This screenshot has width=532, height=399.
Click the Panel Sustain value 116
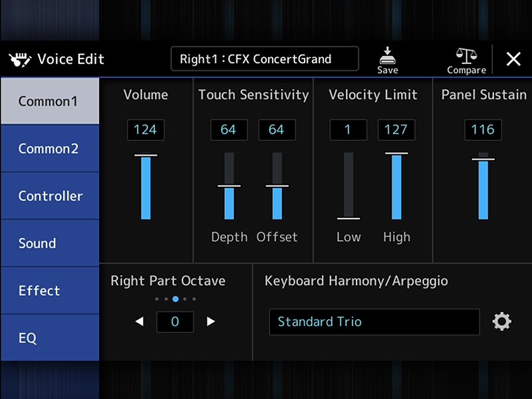[483, 130]
